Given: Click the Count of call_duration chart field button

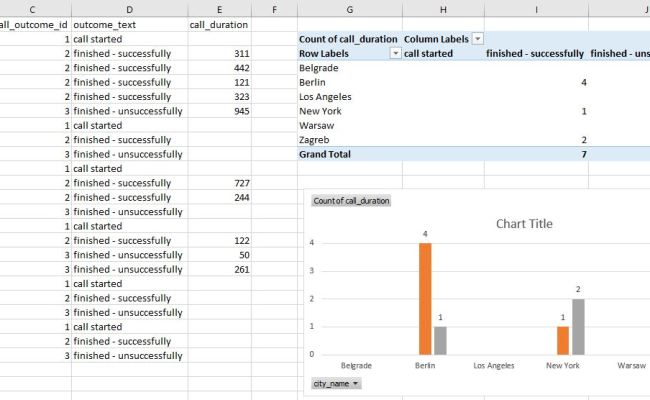Looking at the screenshot, I should (351, 201).
